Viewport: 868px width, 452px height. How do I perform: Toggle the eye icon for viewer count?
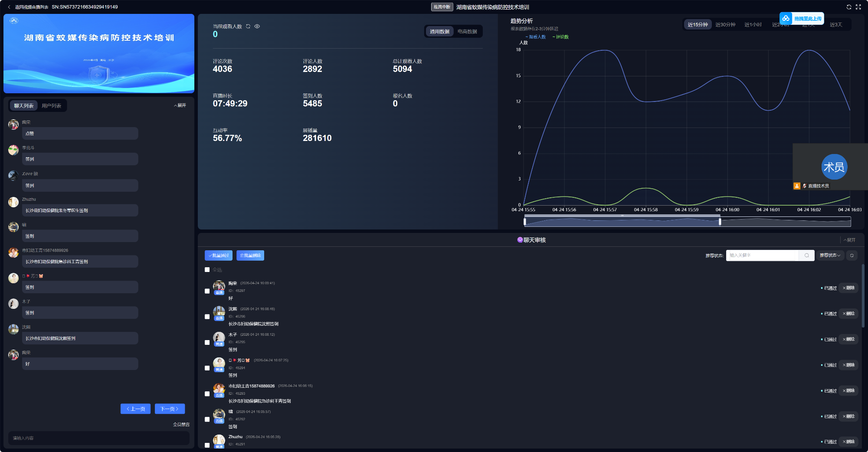(x=257, y=26)
